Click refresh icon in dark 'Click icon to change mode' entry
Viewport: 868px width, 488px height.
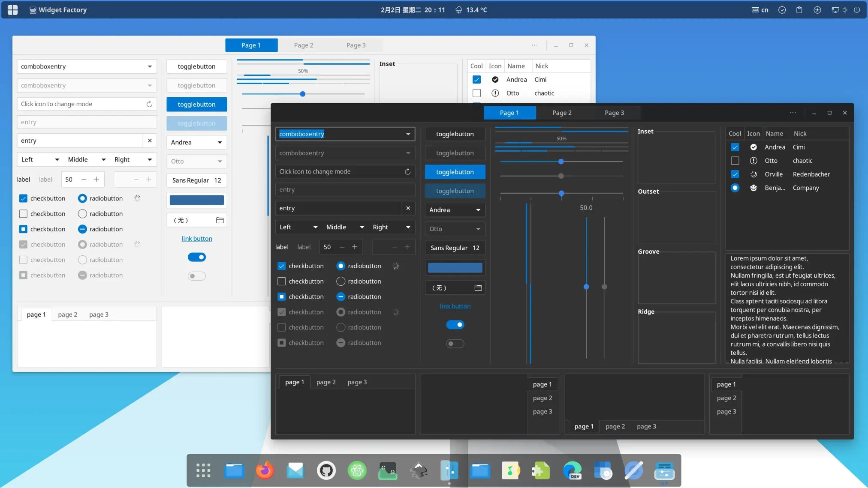pyautogui.click(x=407, y=171)
